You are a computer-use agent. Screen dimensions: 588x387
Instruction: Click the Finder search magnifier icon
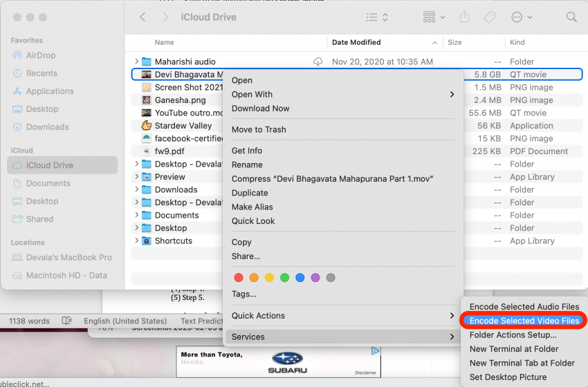[571, 17]
